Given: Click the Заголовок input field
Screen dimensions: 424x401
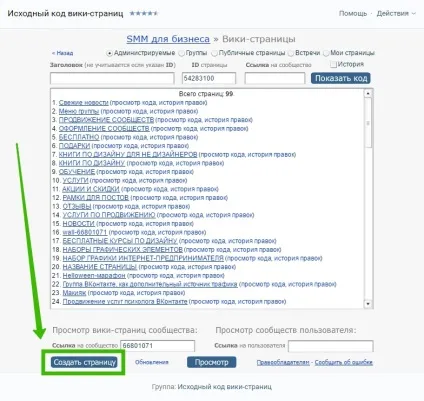Looking at the screenshot, I should pos(112,79).
